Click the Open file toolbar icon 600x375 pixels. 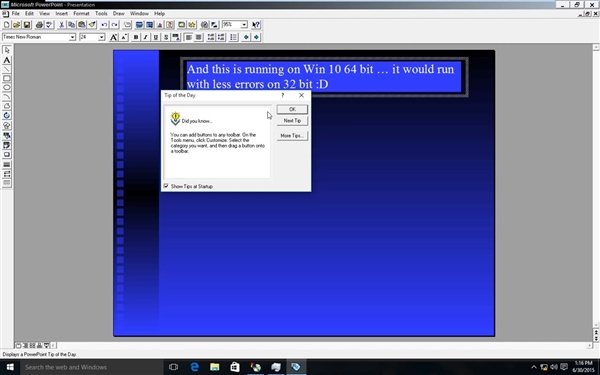16,25
